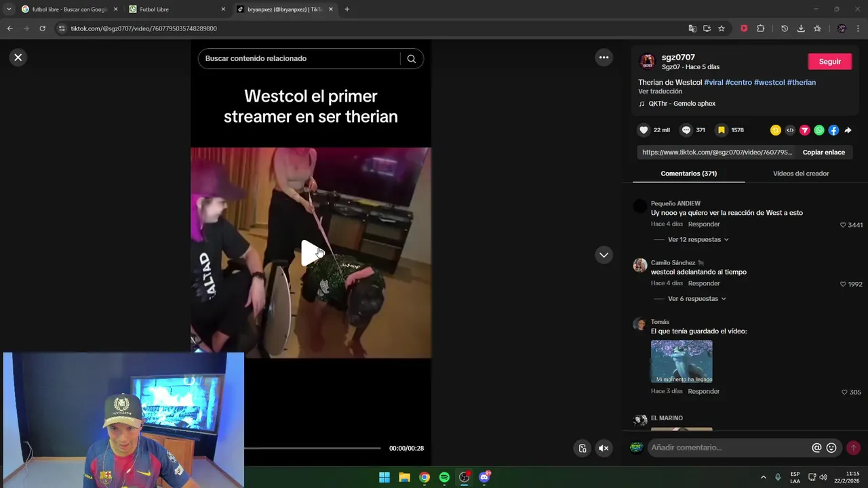Click the 'Buscar contenido relacionado' search field
The image size is (868, 488).
298,58
